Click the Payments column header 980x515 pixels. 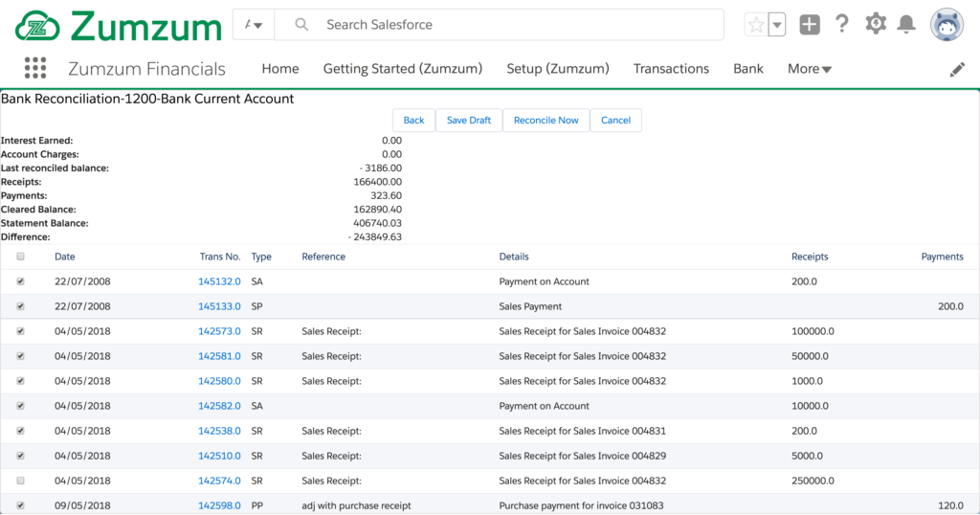[x=942, y=257]
